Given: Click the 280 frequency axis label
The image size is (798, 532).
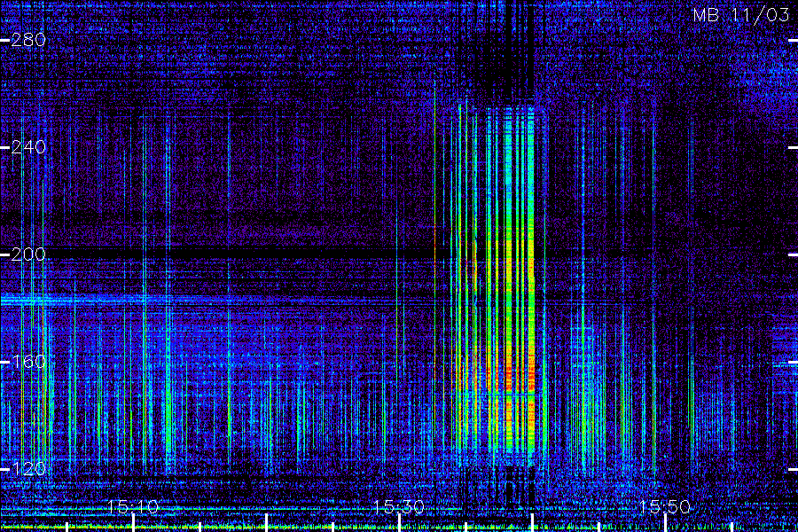Looking at the screenshot, I should tap(28, 40).
